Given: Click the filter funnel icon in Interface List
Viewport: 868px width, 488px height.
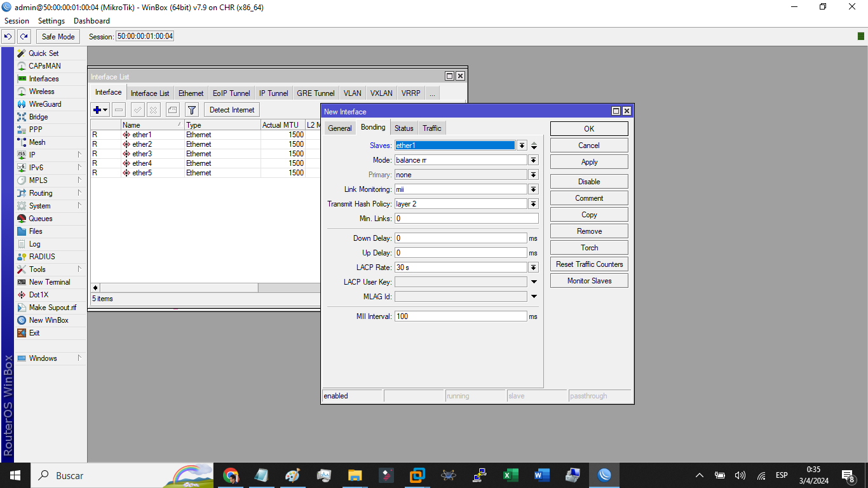Looking at the screenshot, I should (x=192, y=110).
